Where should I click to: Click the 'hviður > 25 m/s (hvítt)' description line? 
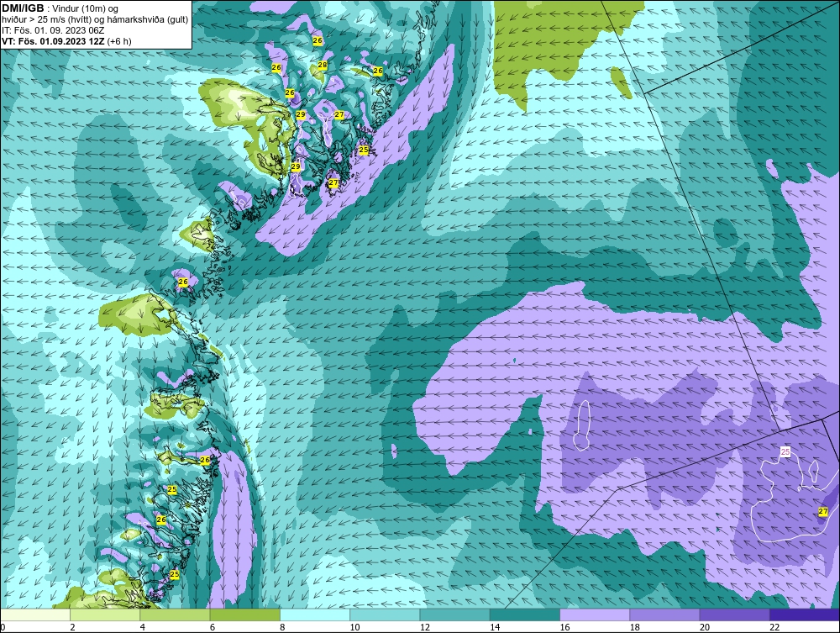point(96,20)
